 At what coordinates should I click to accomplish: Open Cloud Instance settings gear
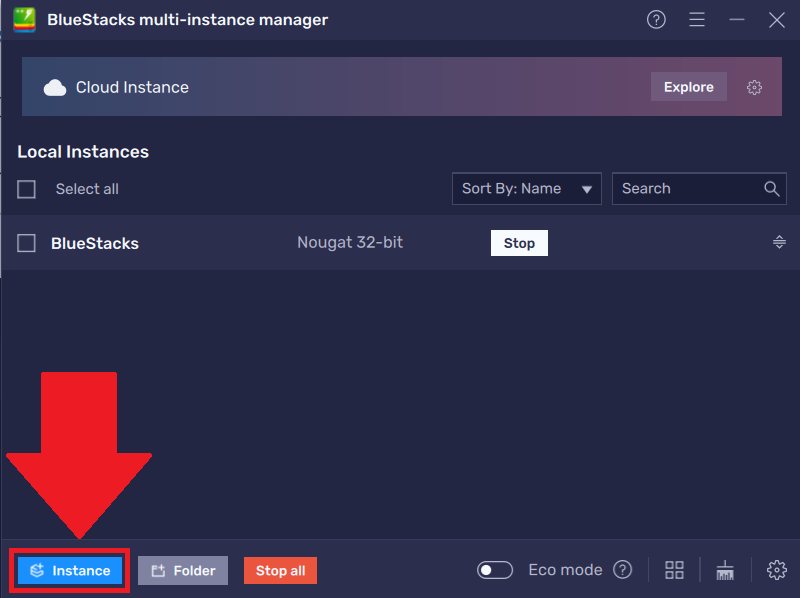click(x=754, y=87)
